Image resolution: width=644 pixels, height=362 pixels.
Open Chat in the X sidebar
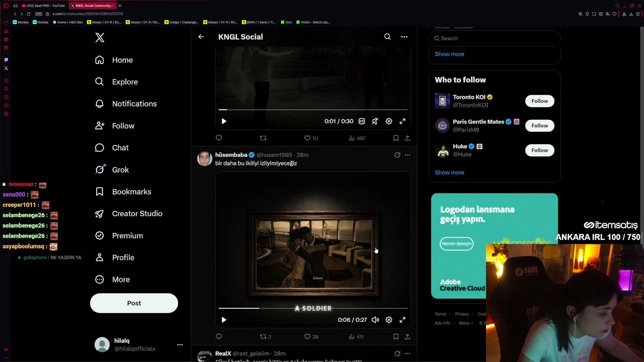click(x=112, y=148)
